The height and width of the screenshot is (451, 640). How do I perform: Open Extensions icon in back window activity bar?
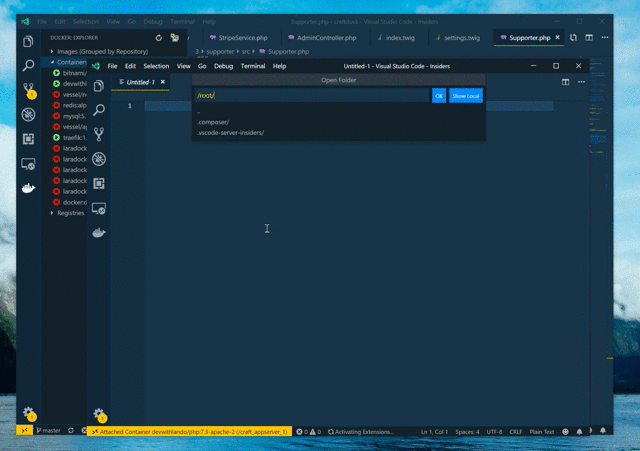(x=29, y=139)
